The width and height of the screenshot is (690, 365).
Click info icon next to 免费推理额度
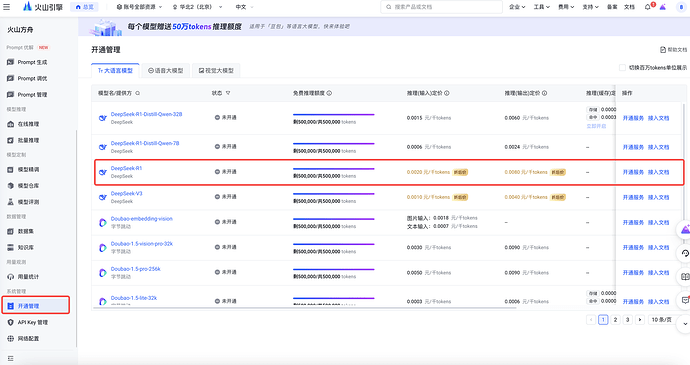click(329, 93)
